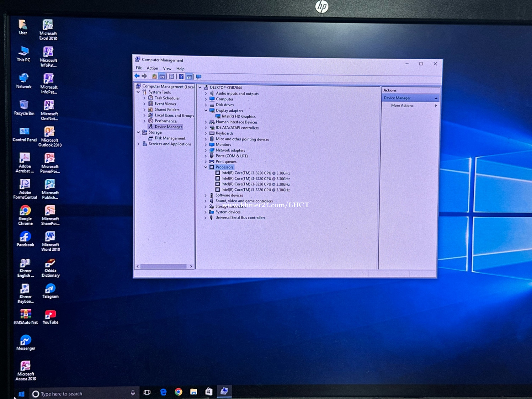Select the Keyboards device category
The height and width of the screenshot is (399, 532).
tap(225, 133)
